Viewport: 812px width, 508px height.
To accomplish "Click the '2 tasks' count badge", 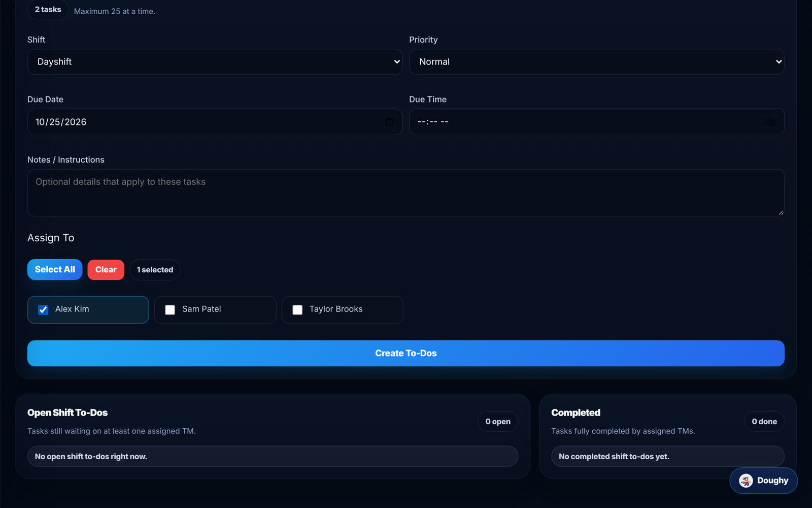I will point(48,10).
